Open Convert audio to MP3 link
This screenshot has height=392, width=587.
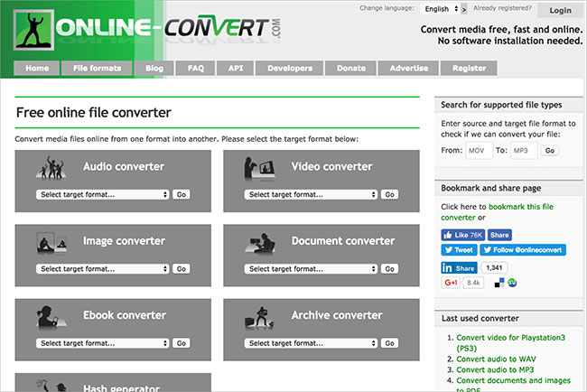click(x=495, y=369)
